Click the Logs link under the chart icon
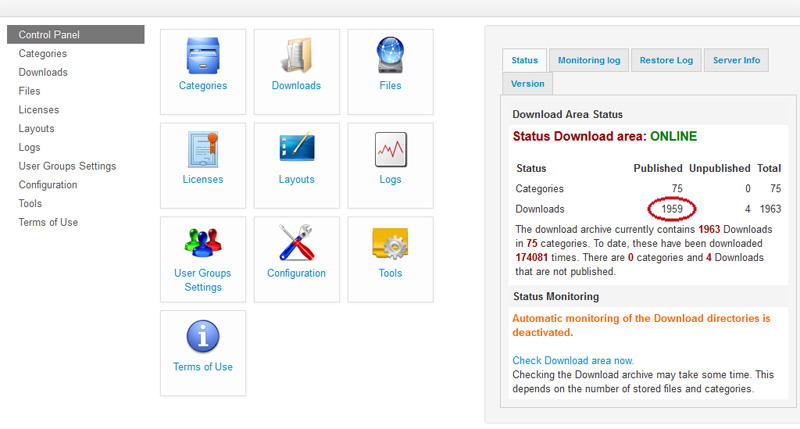The height and width of the screenshot is (429, 800). (x=390, y=180)
